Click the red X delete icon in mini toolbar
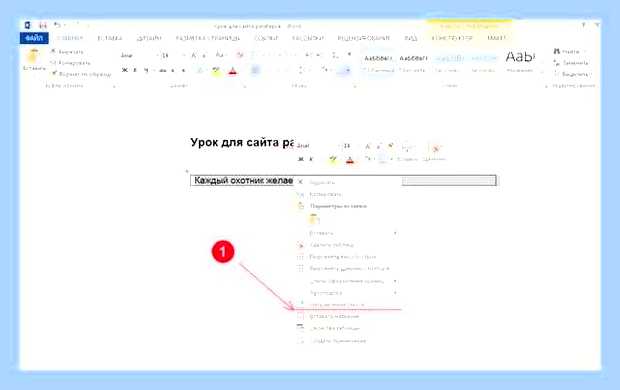620x390 pixels. click(x=436, y=149)
